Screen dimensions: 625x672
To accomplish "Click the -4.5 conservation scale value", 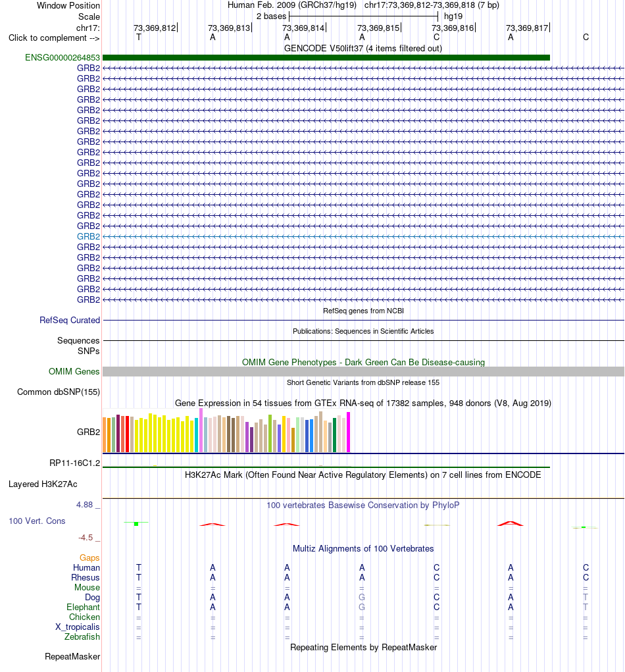I will tap(86, 538).
